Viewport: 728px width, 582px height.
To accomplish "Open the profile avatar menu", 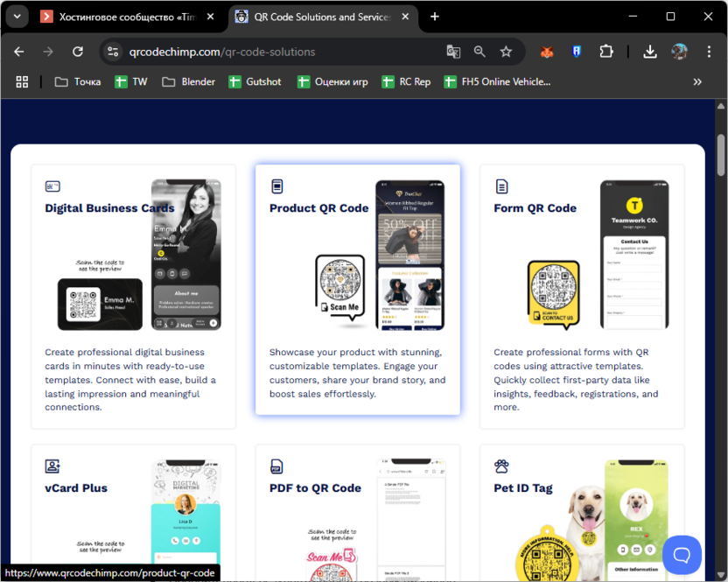I will 679,52.
